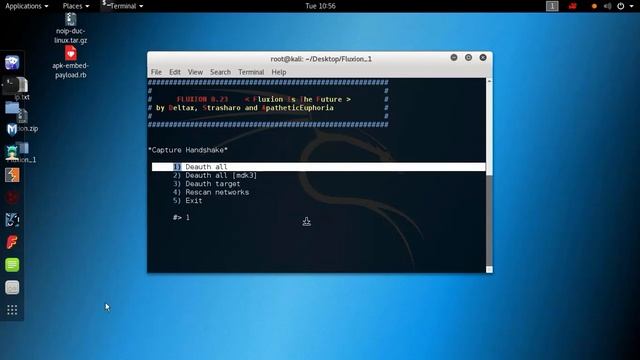
Task: Click terminal title 'root@kali: ~/Desktop/Fluxion_1'
Action: click(x=321, y=59)
